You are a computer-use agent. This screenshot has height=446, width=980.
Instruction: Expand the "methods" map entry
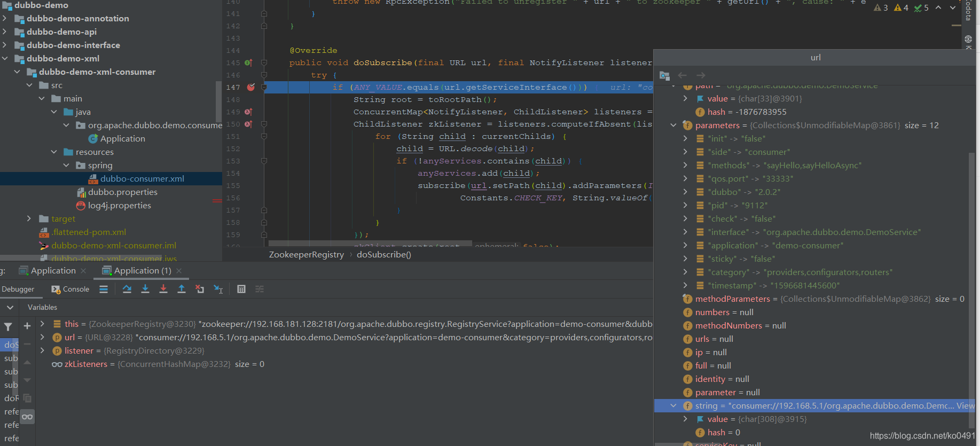686,165
